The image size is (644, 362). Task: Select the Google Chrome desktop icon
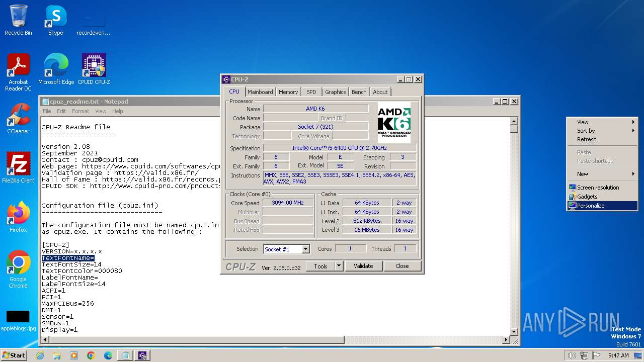click(x=18, y=269)
